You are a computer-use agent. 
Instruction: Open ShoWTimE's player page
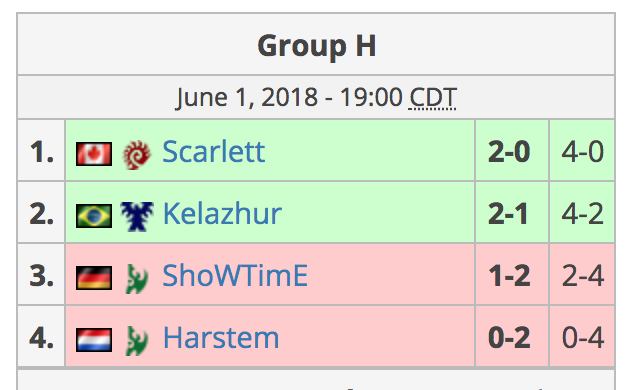pyautogui.click(x=235, y=276)
